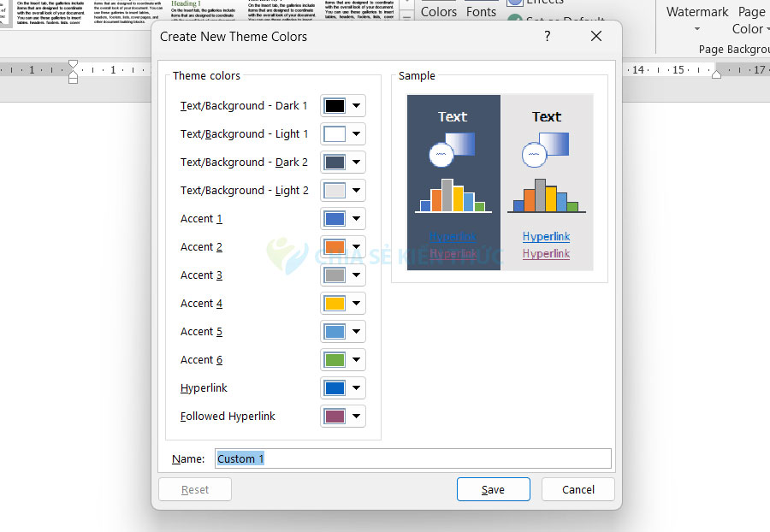
Task: Pick a color for Accent 5
Action: click(343, 332)
